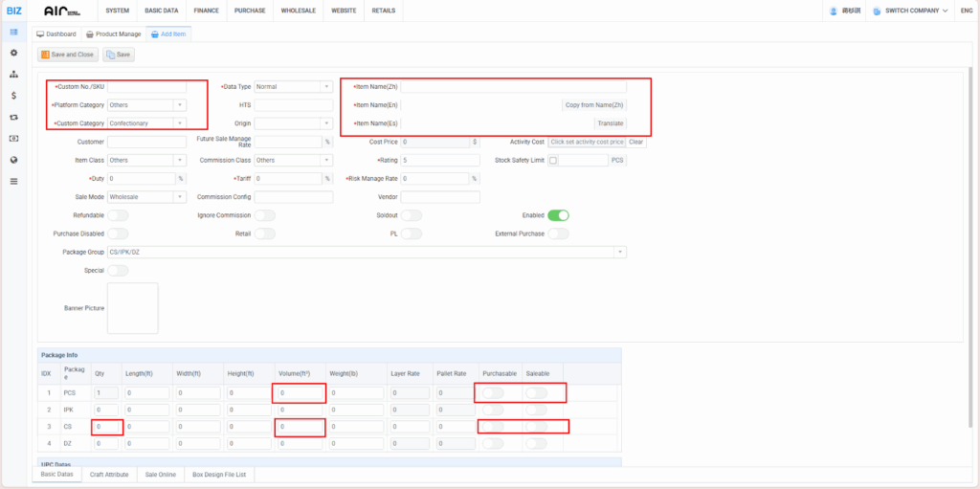Switch to the Craft Attribute tab
Screen dimensions: 980x489
point(109,474)
